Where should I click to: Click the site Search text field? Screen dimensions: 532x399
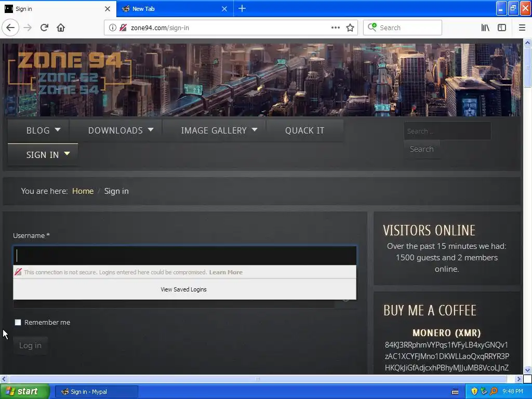[447, 131]
